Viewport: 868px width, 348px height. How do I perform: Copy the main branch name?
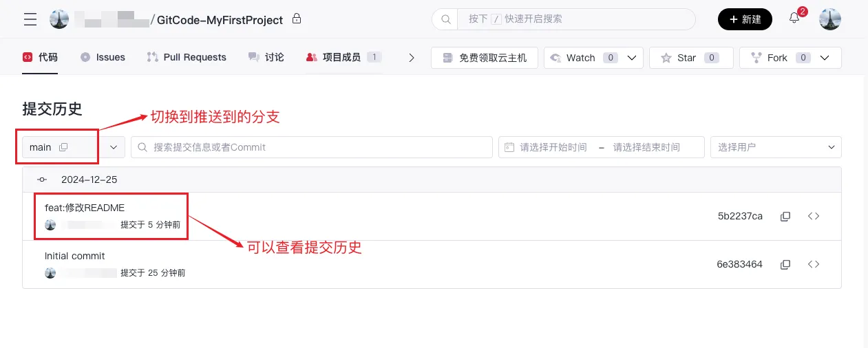[63, 147]
